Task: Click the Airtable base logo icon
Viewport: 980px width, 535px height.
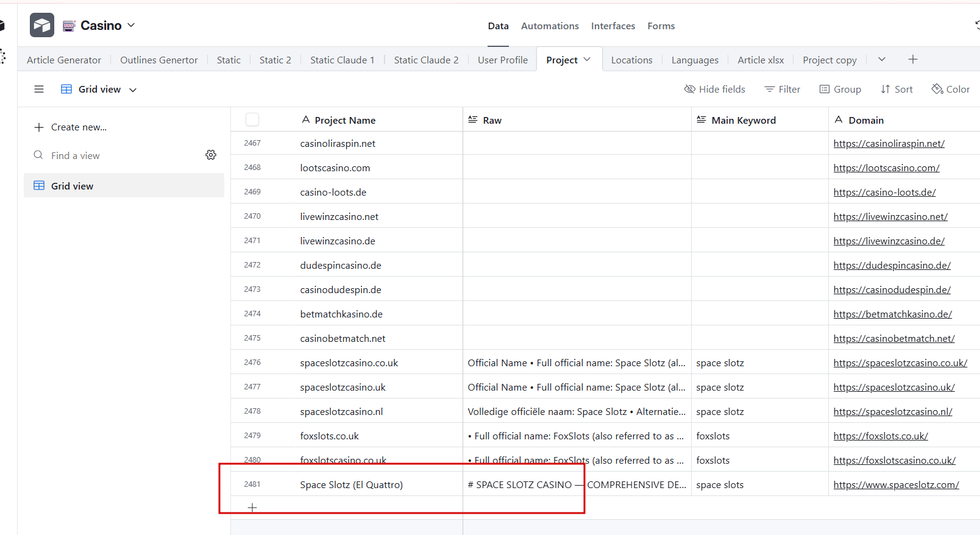Action: 42,25
